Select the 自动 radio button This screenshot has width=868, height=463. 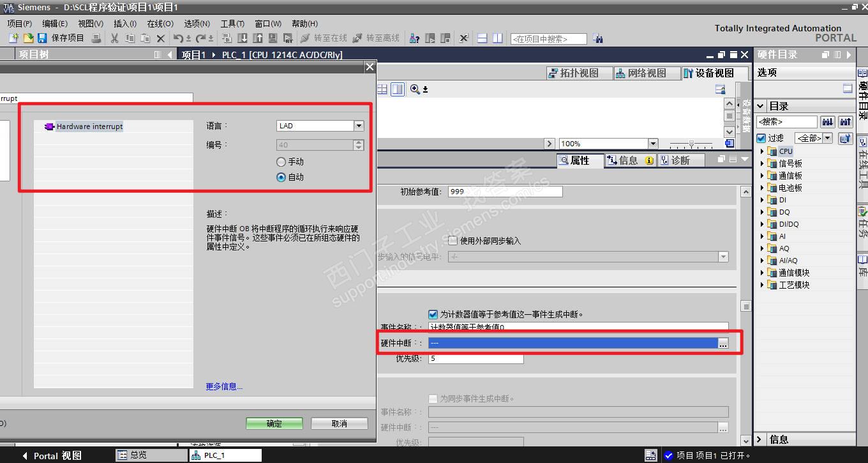[x=281, y=178]
